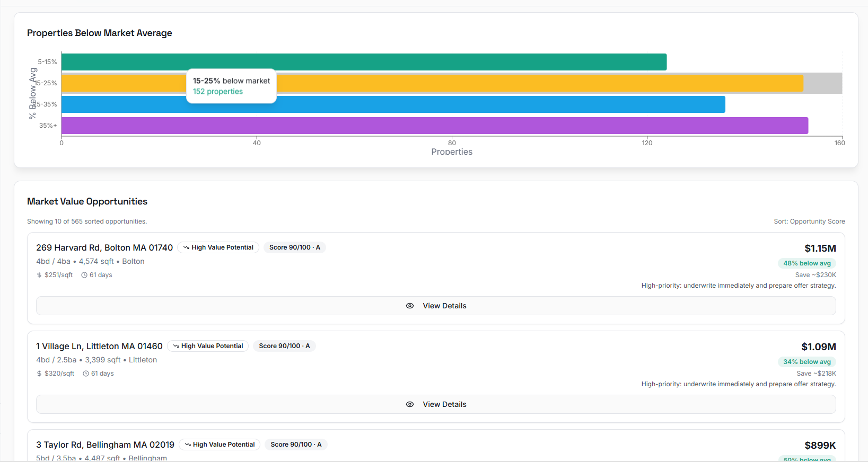Click Save ~$230K text

click(816, 275)
